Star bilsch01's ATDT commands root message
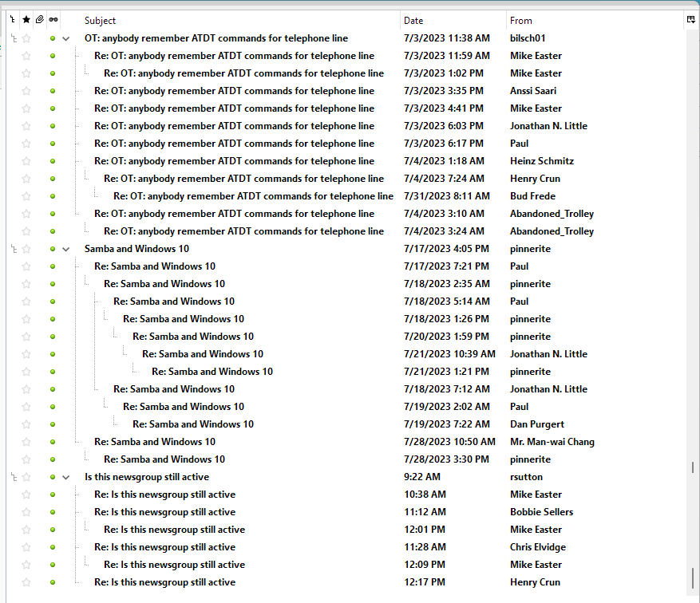Screen dimensions: 700x603 [x=26, y=38]
